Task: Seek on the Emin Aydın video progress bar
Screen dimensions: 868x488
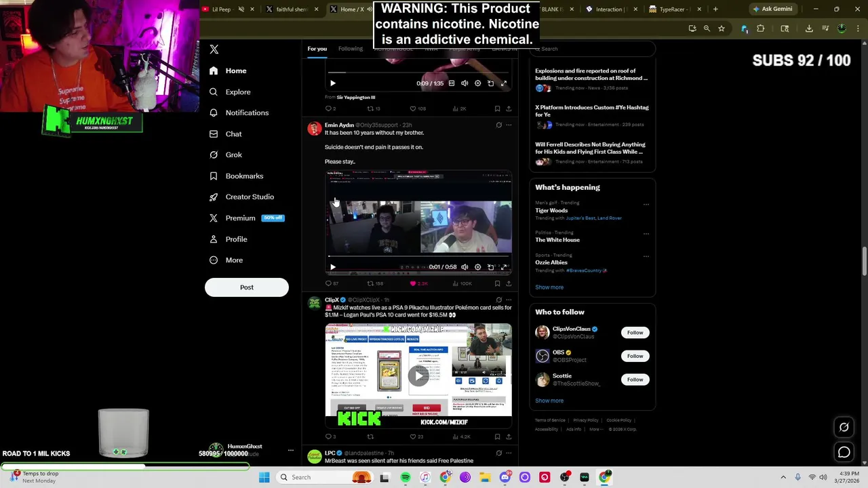Action: pyautogui.click(x=418, y=257)
